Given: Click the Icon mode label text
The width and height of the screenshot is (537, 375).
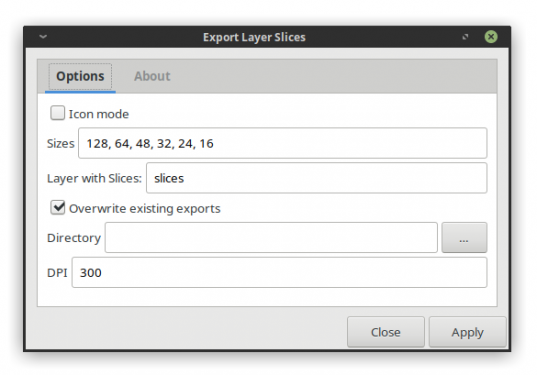Looking at the screenshot, I should (99, 114).
